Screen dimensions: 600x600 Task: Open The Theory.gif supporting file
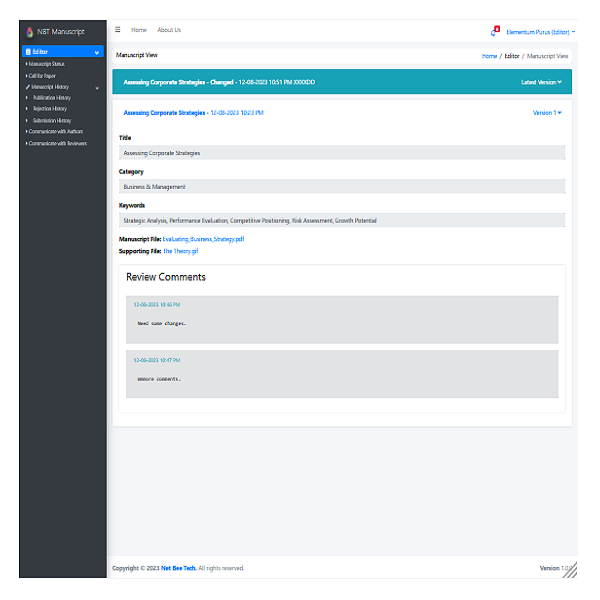point(181,251)
